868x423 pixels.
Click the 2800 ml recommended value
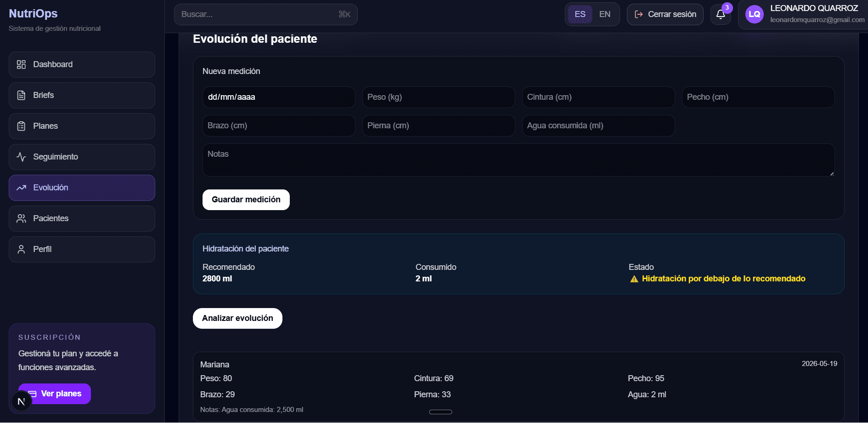217,279
